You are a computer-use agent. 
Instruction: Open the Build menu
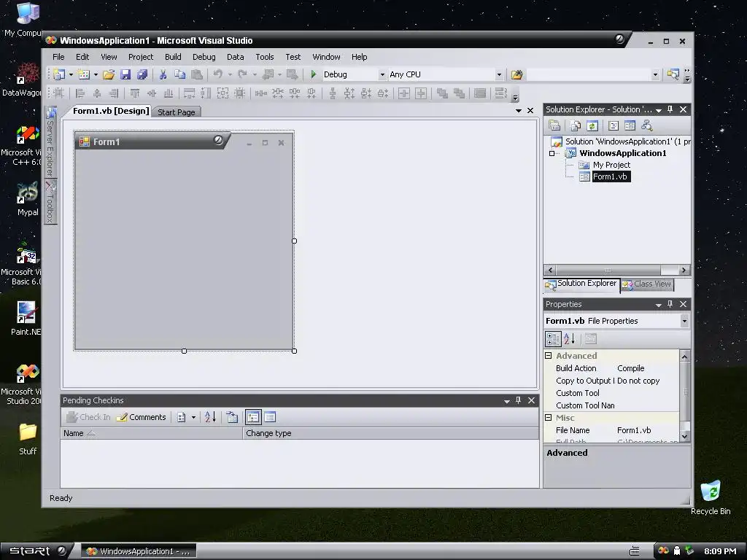coord(173,57)
